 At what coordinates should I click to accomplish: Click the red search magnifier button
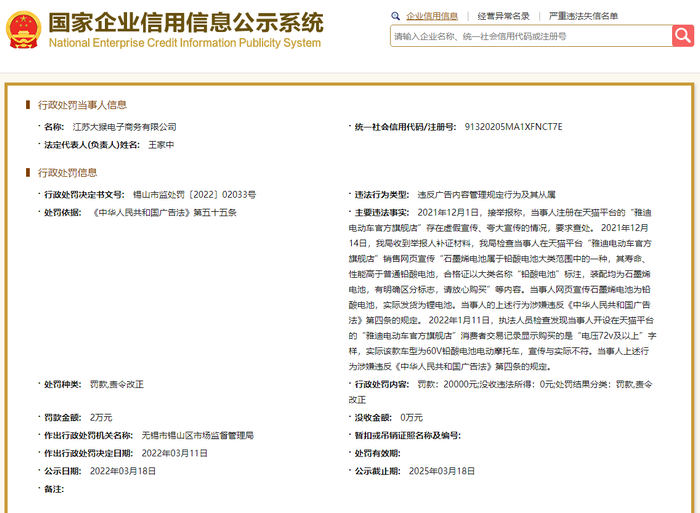pyautogui.click(x=683, y=36)
